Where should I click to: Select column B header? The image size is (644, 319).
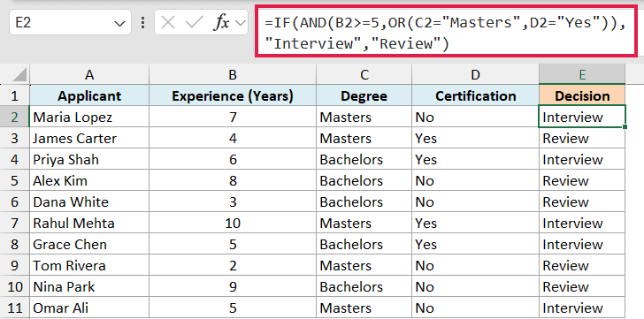point(233,74)
